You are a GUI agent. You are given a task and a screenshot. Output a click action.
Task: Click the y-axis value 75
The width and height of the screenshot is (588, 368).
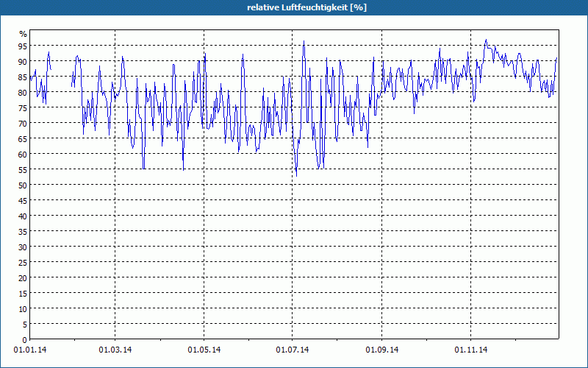coord(23,108)
